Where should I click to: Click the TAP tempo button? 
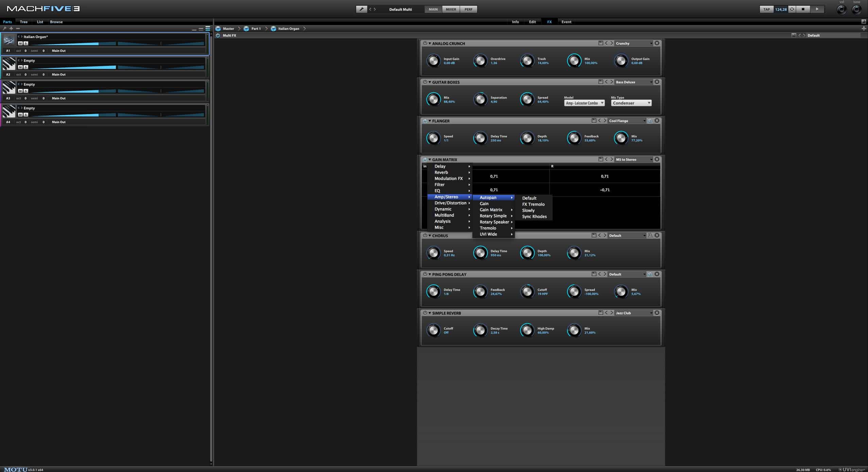[x=766, y=9]
